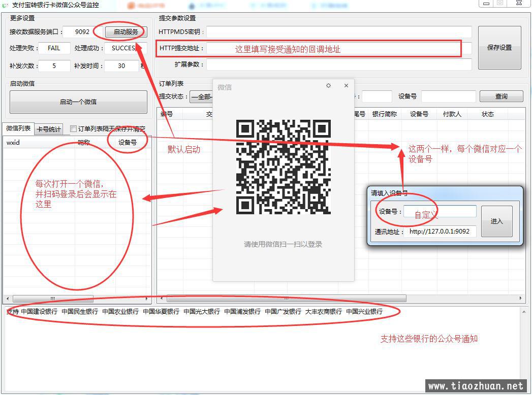Image resolution: width=532 pixels, height=395 pixels.
Task: Click the 设备号 search field in order list
Action: click(x=449, y=96)
